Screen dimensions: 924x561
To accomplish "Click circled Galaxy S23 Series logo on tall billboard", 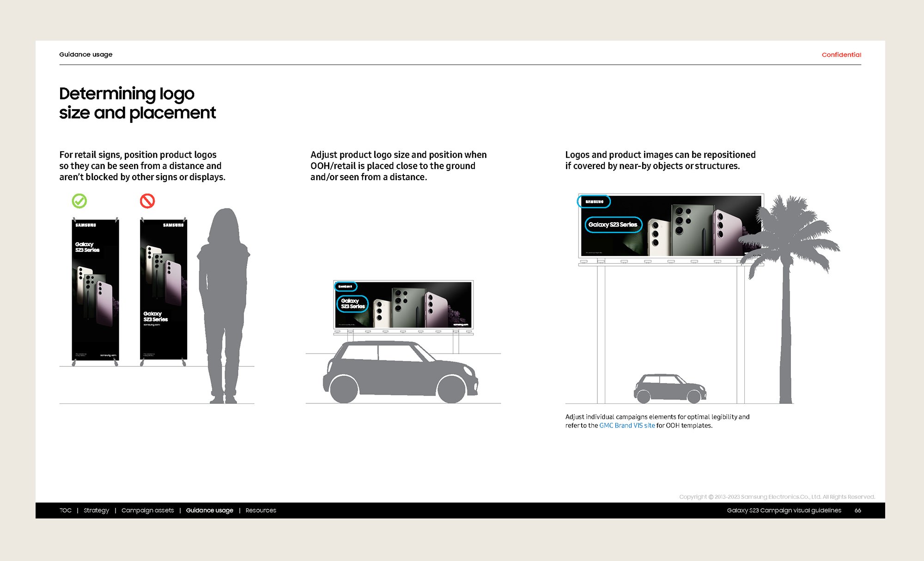I will click(613, 225).
